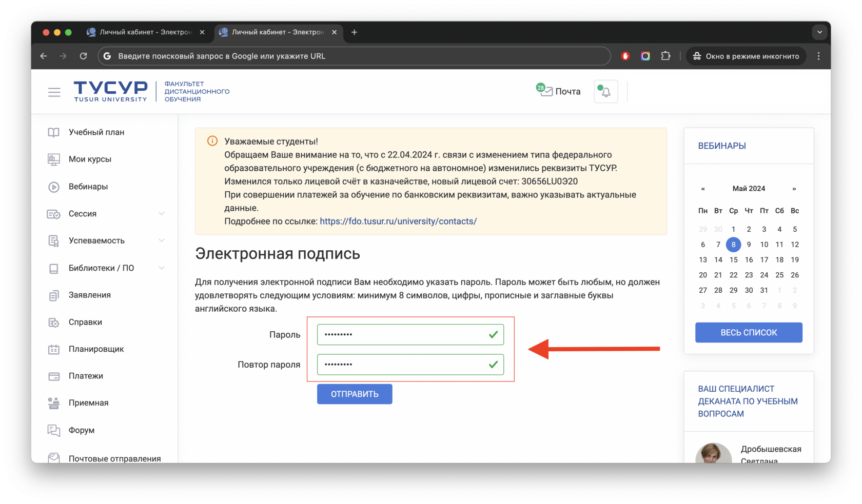Go to Мои курсы
862x504 pixels.
pos(90,159)
